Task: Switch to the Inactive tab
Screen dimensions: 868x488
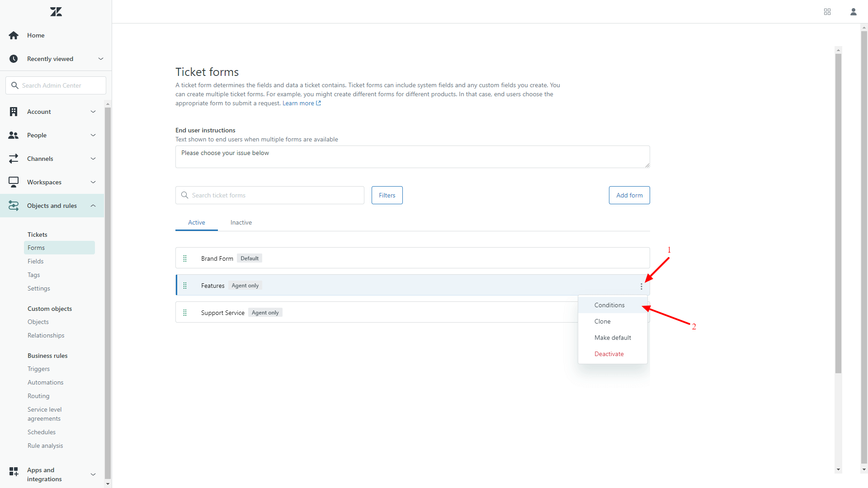Action: [x=241, y=222]
